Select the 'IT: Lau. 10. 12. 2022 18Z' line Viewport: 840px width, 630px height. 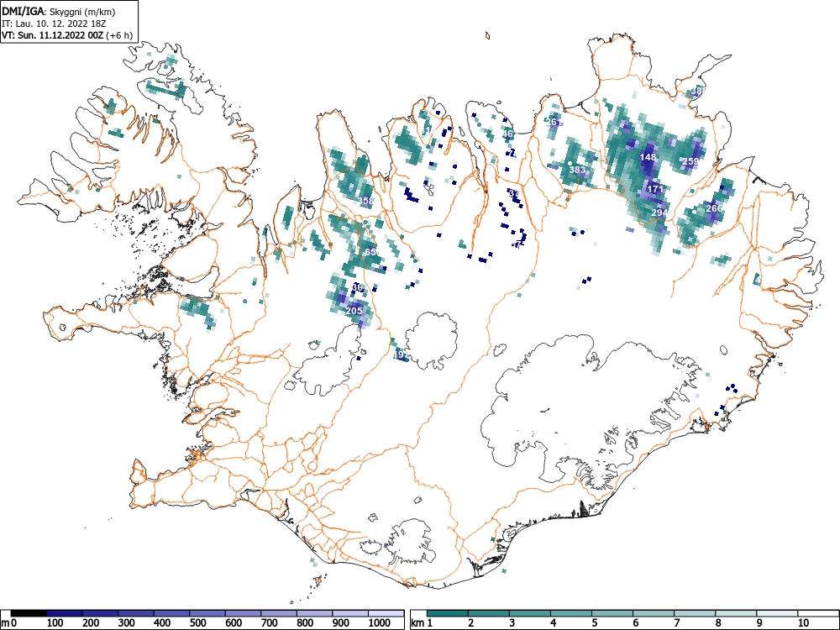(x=55, y=24)
